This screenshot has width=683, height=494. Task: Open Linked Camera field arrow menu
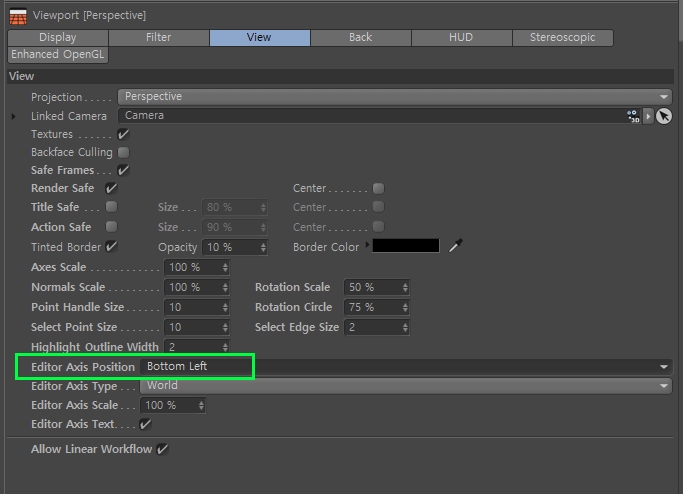(648, 116)
